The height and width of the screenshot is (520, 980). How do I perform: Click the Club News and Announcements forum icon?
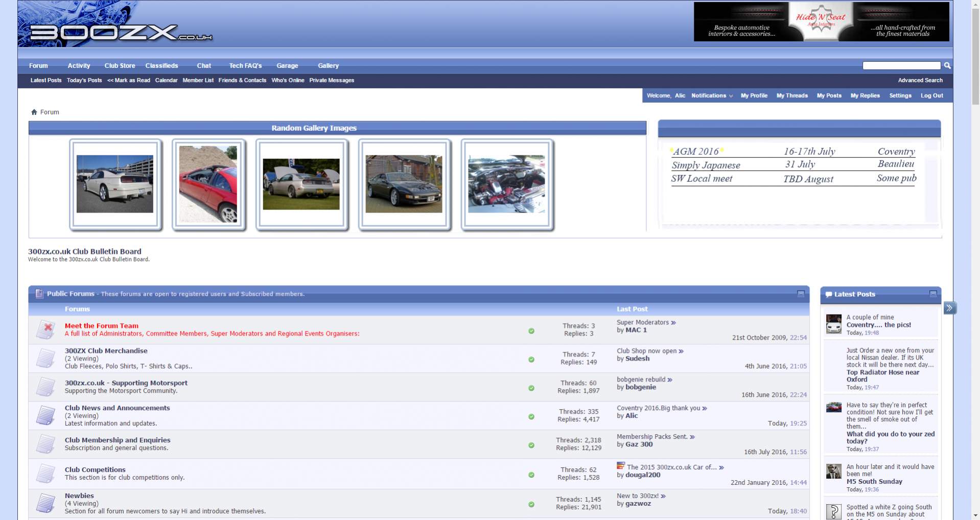tap(45, 415)
